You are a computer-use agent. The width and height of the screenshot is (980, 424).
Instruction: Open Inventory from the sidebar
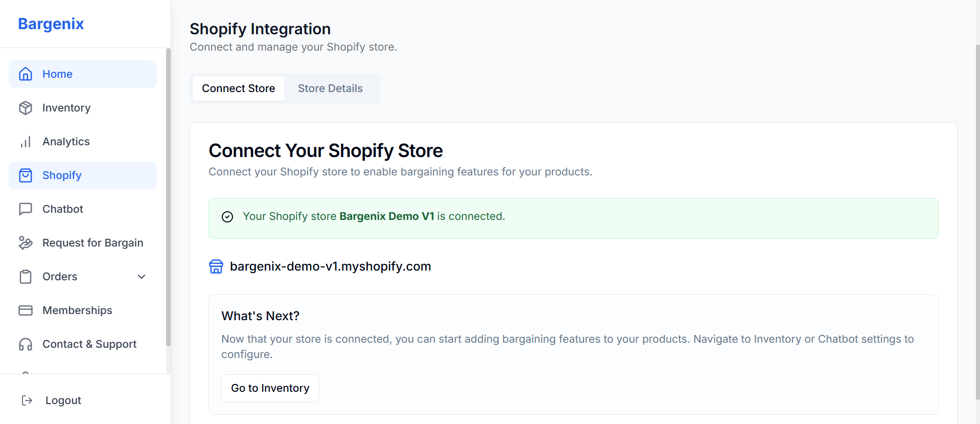pos(83,108)
